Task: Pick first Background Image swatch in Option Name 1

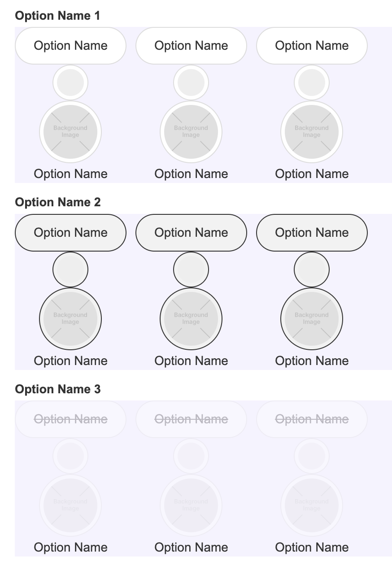Action: [70, 132]
